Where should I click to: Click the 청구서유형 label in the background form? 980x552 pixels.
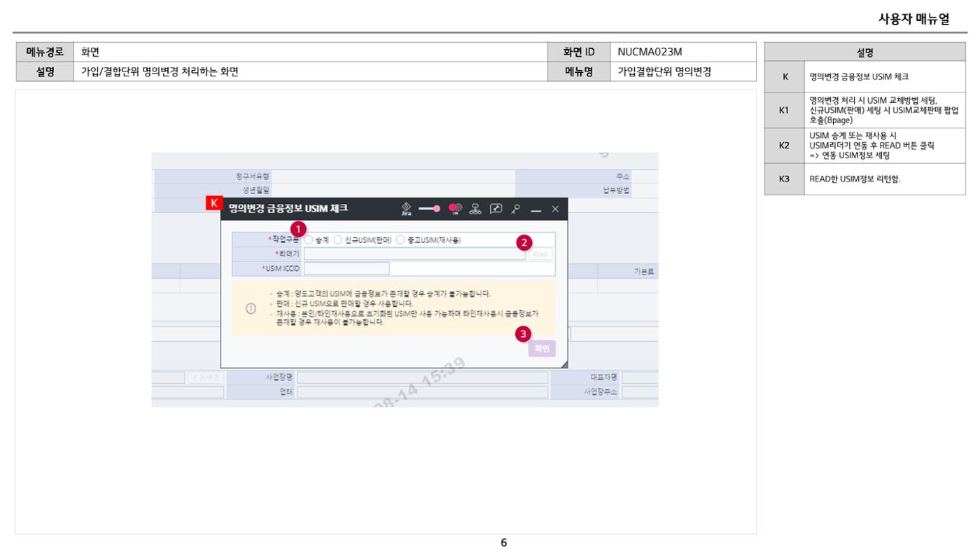coord(252,177)
